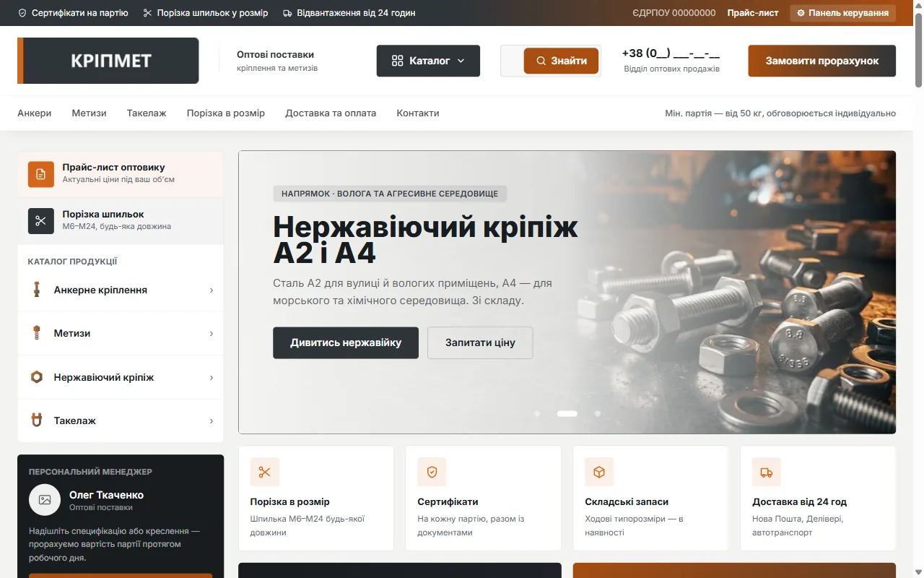The height and width of the screenshot is (578, 924).
Task: Click the truck icon on Доставка від 24 год card
Action: point(767,472)
